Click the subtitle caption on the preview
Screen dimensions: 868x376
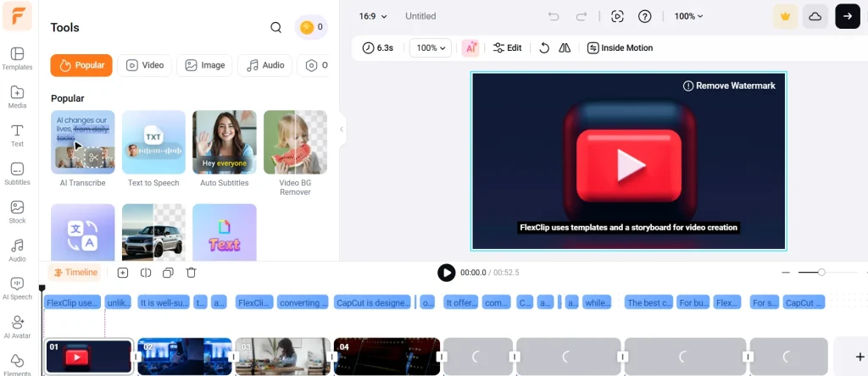[628, 227]
